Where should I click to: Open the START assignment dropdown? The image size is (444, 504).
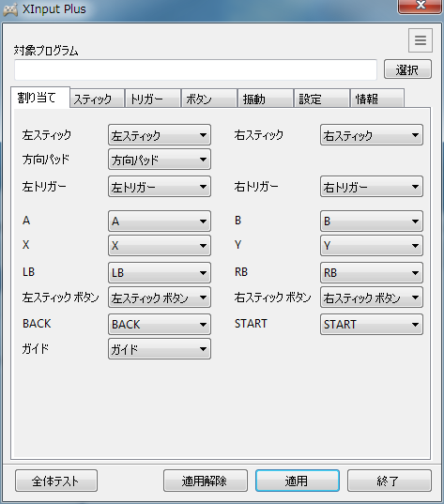[x=372, y=325]
